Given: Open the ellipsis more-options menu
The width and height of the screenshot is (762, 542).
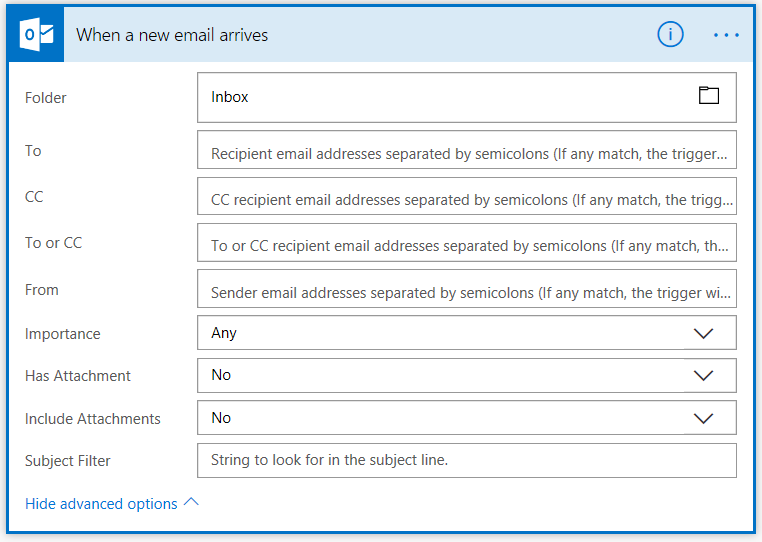Looking at the screenshot, I should (x=726, y=35).
